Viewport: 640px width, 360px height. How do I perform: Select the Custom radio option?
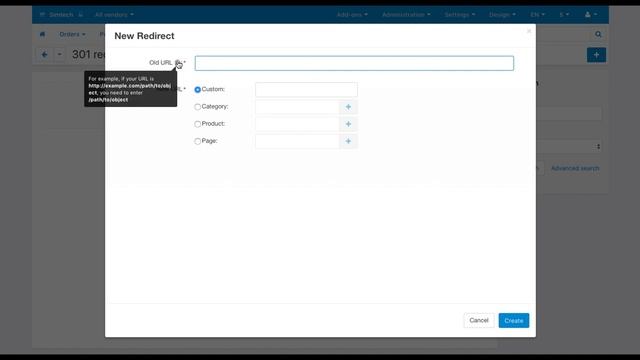coord(198,89)
